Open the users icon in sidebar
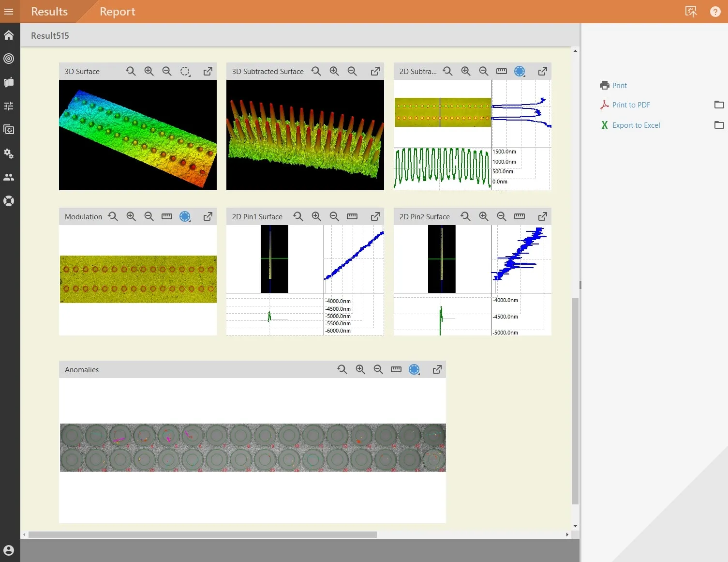This screenshot has width=728, height=562. pyautogui.click(x=9, y=177)
